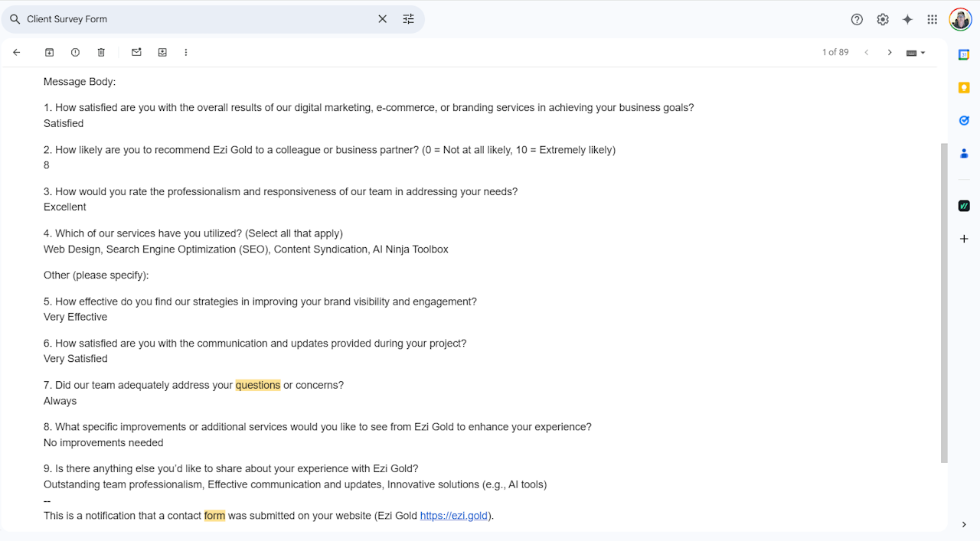Click the answer "Very Satisfied"
This screenshot has width=980, height=541.
pyautogui.click(x=76, y=359)
